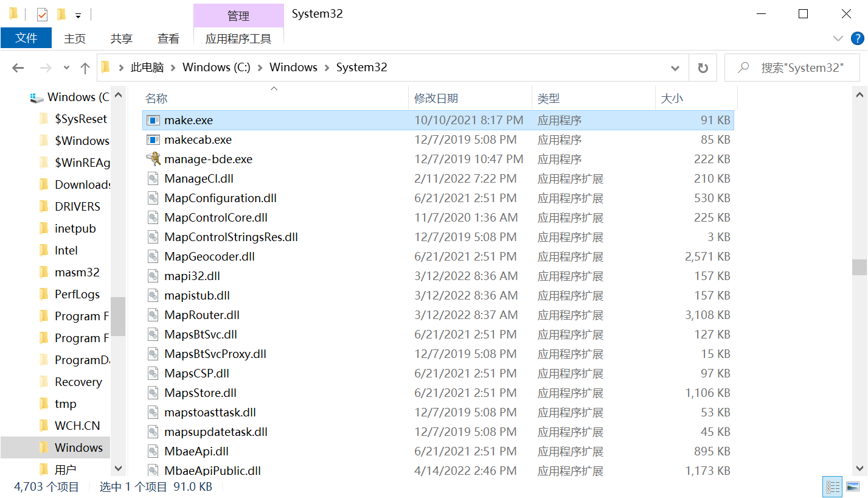Click the search magnifier icon
Screen dimensions: 868x498
743,68
